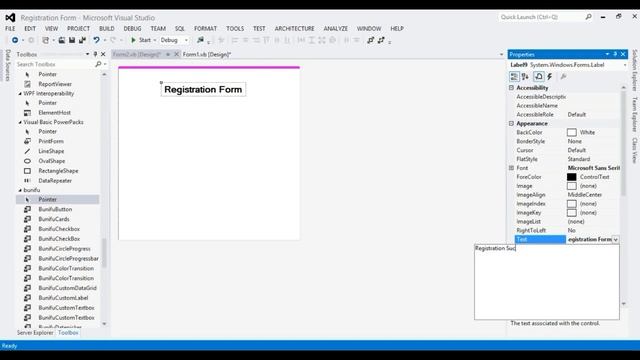Screen dimensions: 640x360
Task: Open the WINDOW menu
Action: [369, 29]
